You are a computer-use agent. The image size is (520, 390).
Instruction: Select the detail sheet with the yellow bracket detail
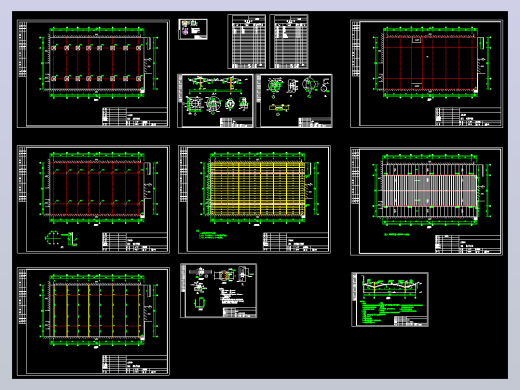pos(294,101)
